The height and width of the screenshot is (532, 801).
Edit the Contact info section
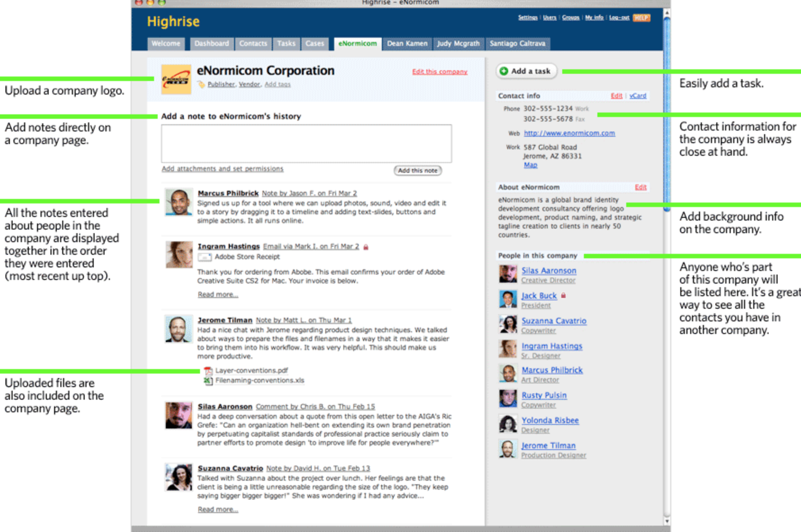[x=616, y=96]
